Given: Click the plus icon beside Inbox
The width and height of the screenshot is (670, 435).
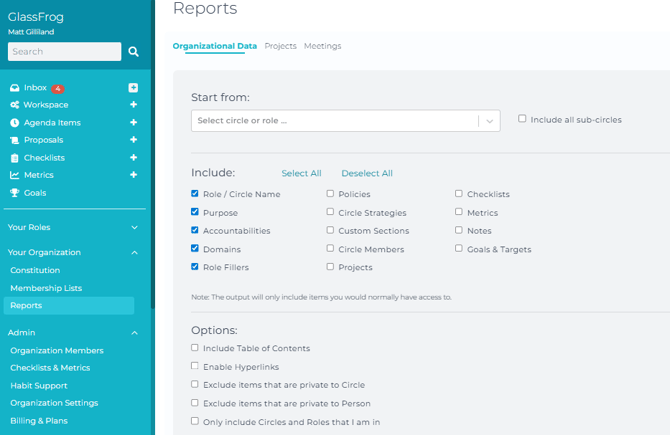Looking at the screenshot, I should 133,88.
